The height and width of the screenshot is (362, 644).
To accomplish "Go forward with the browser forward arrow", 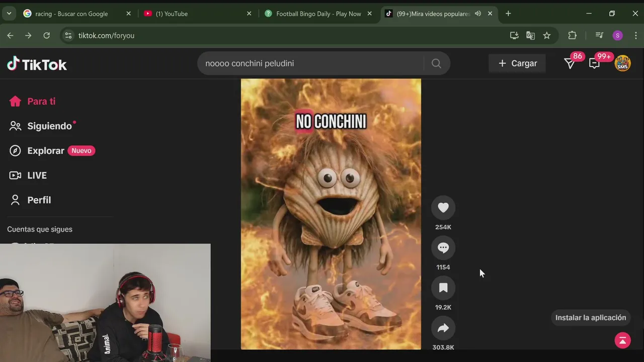I will click(x=28, y=35).
